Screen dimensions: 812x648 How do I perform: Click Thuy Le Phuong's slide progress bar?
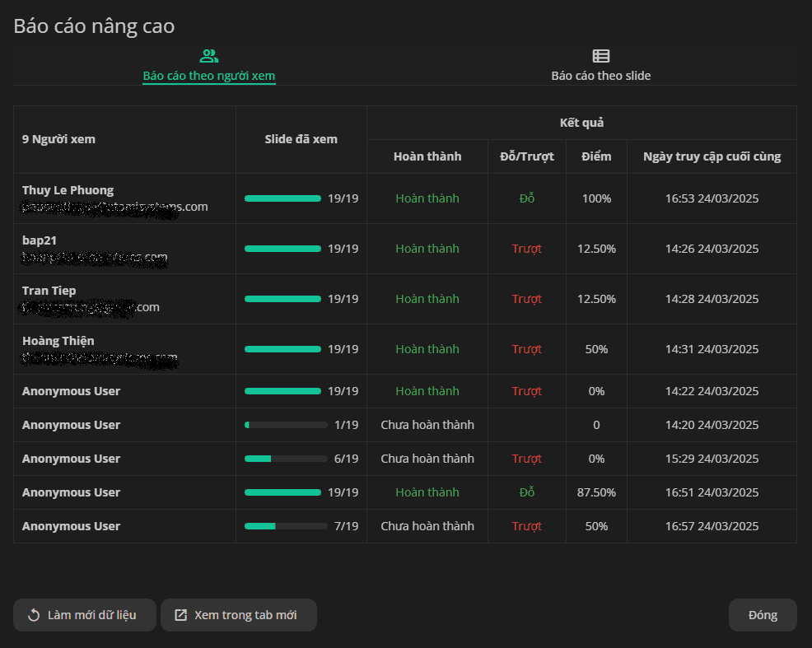click(282, 198)
